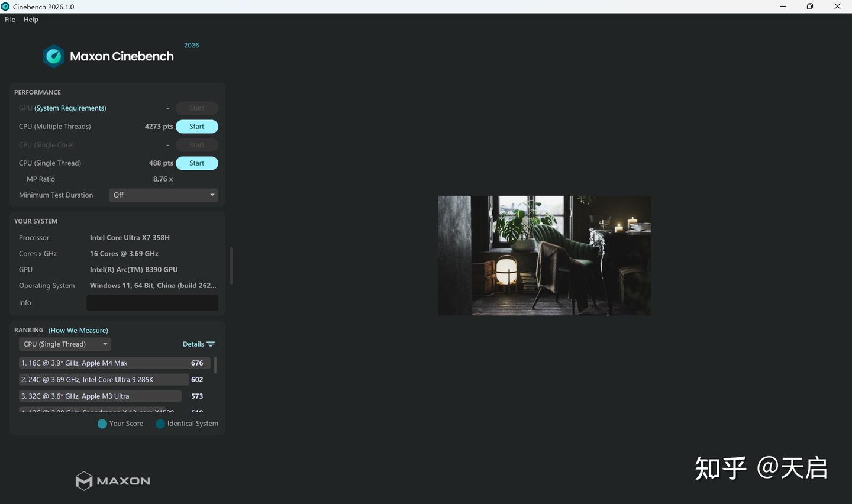Start the CPU (Single Thread) test
Screen dimensions: 852x504
(x=197, y=163)
